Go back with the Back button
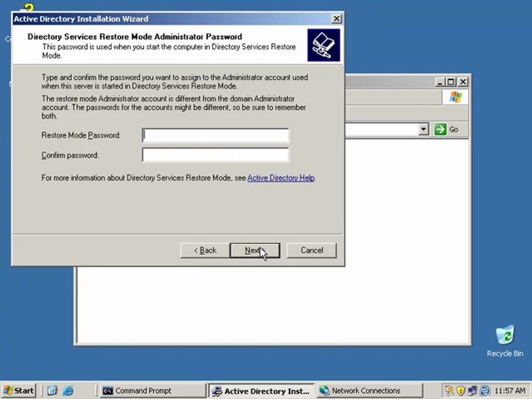The height and width of the screenshot is (399, 532). coord(205,250)
